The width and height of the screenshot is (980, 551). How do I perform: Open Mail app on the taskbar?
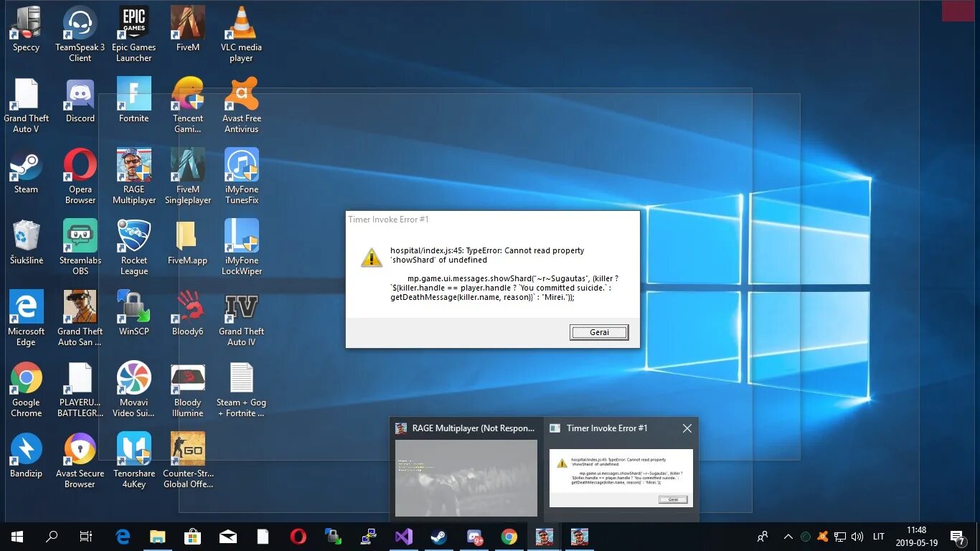click(228, 537)
